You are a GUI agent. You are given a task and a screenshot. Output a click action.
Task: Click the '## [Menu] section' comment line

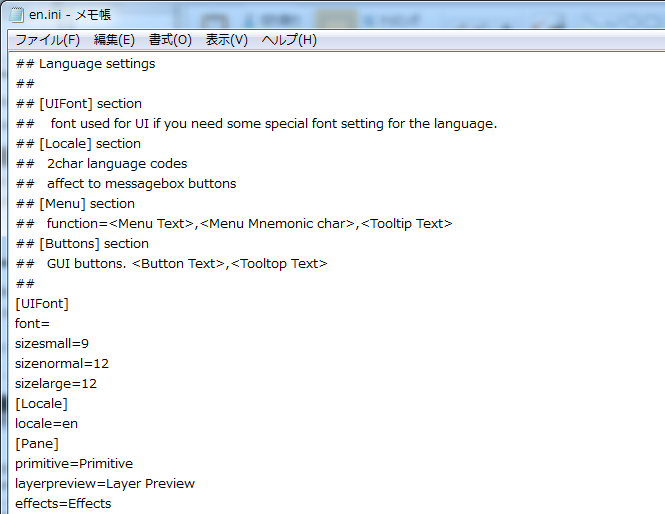pyautogui.click(x=75, y=204)
